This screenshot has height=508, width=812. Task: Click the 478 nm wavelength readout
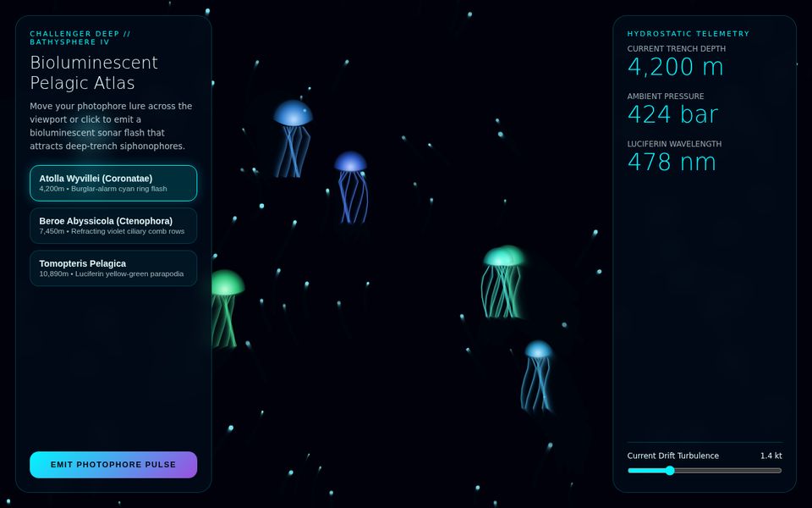point(672,163)
